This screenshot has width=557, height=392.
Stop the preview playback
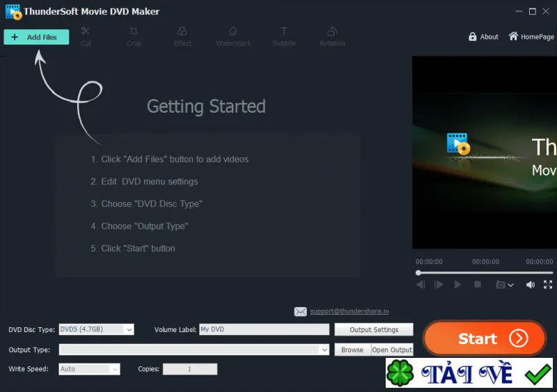(x=478, y=284)
